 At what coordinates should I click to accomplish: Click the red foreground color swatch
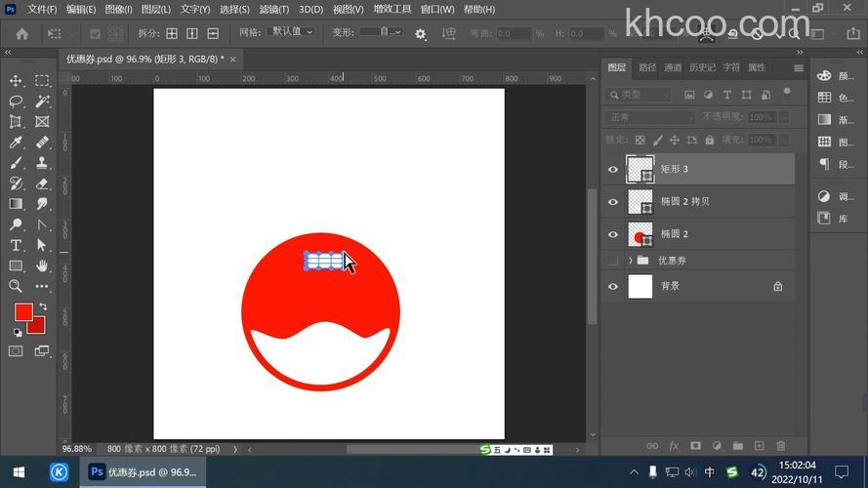click(x=22, y=312)
